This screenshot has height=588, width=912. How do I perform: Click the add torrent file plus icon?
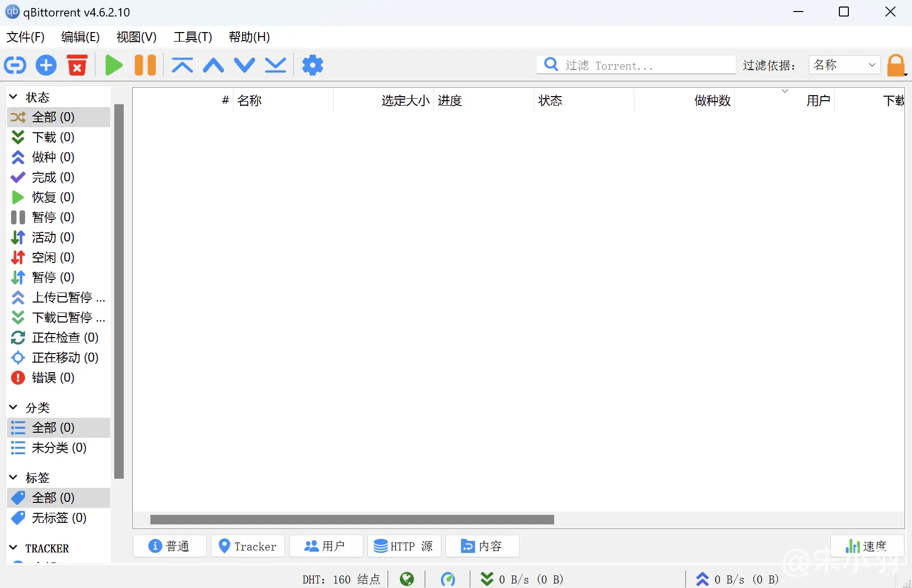tap(46, 65)
